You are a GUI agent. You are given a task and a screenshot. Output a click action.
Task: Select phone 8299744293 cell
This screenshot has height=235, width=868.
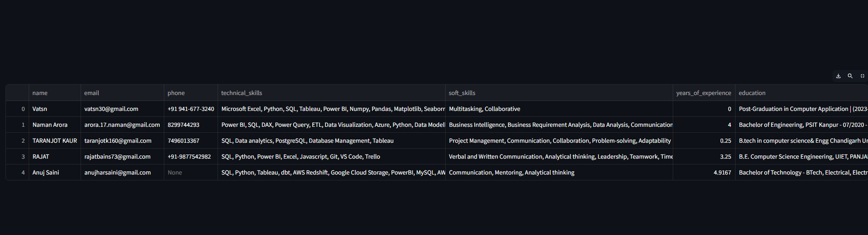tap(191, 125)
